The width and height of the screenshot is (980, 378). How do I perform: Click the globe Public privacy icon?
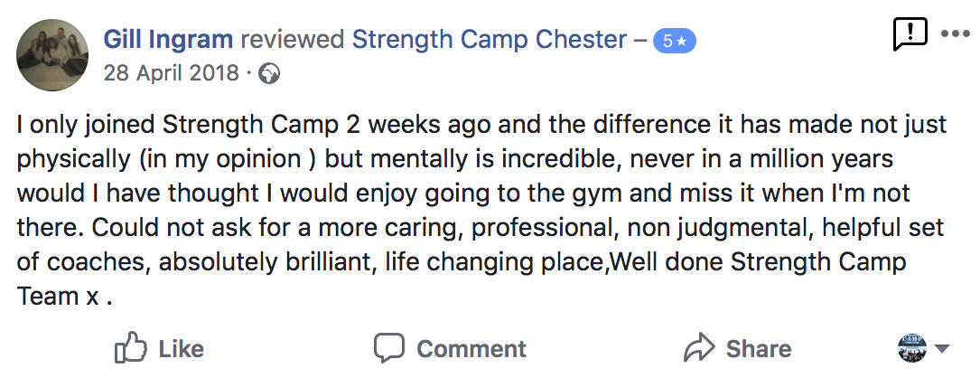tap(269, 74)
